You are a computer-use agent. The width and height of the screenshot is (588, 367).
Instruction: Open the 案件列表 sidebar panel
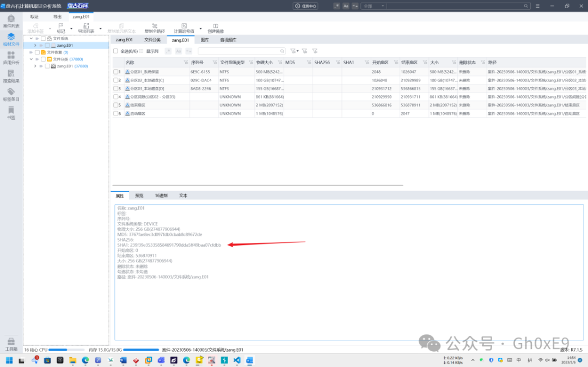11,21
